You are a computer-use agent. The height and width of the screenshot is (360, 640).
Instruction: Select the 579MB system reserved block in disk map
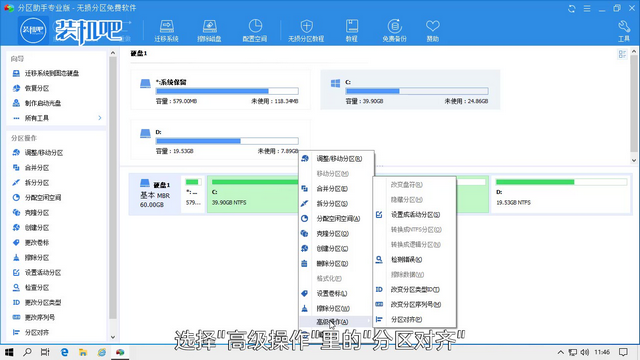(193, 194)
